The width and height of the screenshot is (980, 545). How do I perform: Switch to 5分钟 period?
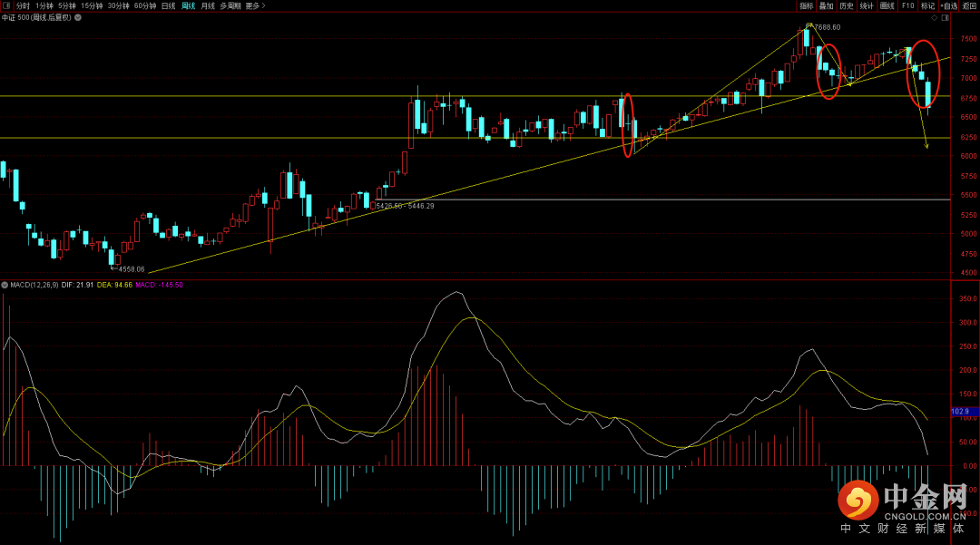tap(67, 5)
